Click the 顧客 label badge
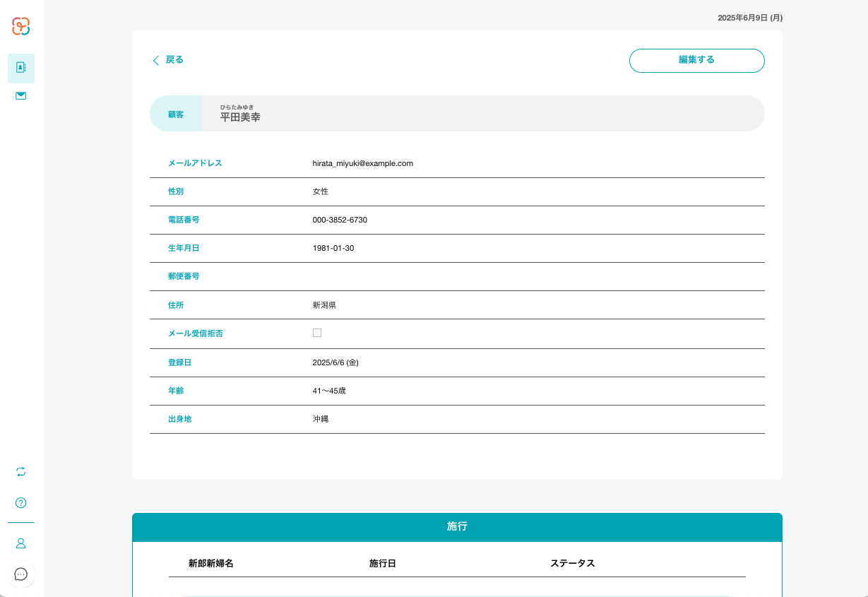This screenshot has height=597, width=868. [x=176, y=114]
